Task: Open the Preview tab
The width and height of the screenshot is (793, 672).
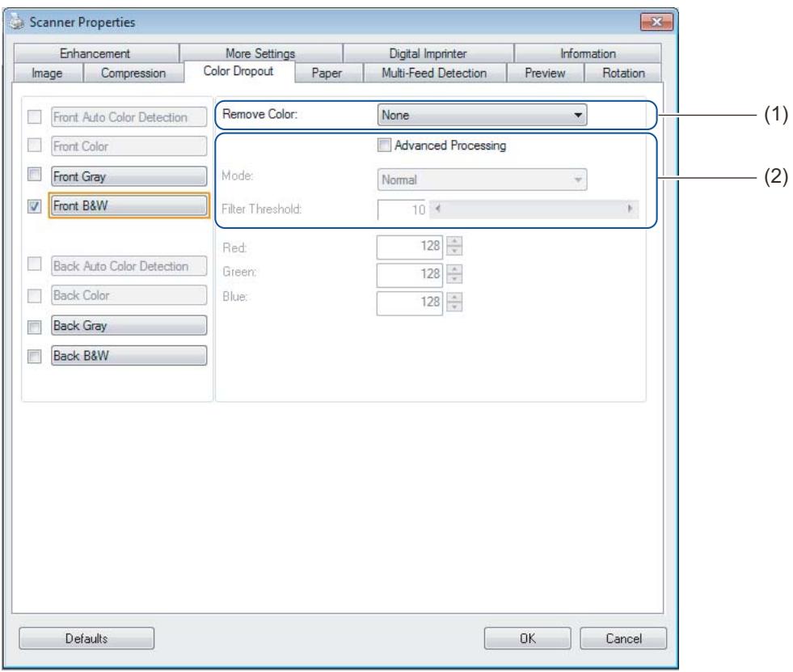Action: click(x=545, y=73)
